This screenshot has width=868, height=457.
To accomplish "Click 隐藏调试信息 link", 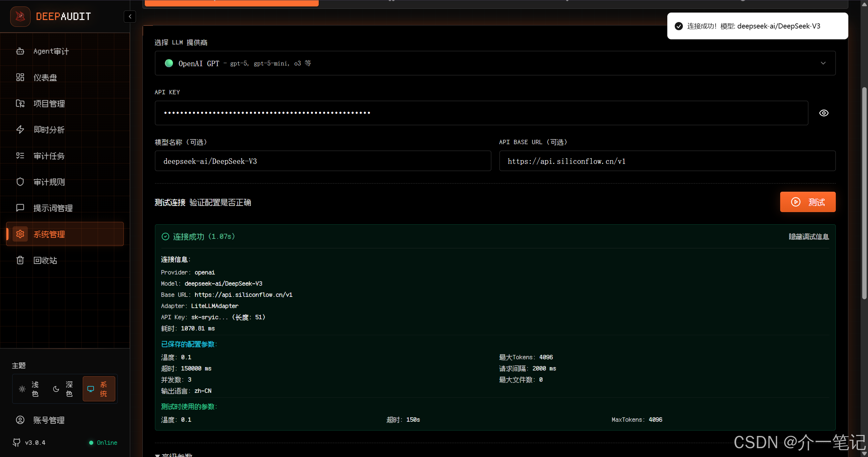I will click(x=809, y=236).
